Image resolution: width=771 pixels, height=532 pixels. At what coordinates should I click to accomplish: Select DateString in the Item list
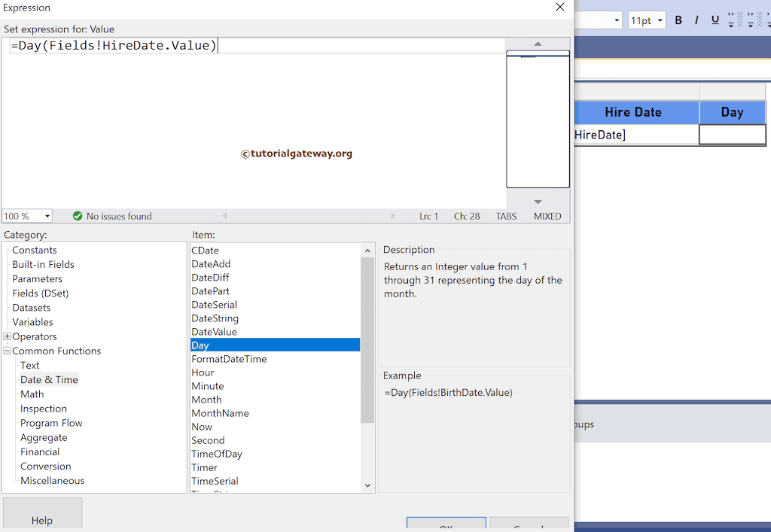(x=276, y=318)
